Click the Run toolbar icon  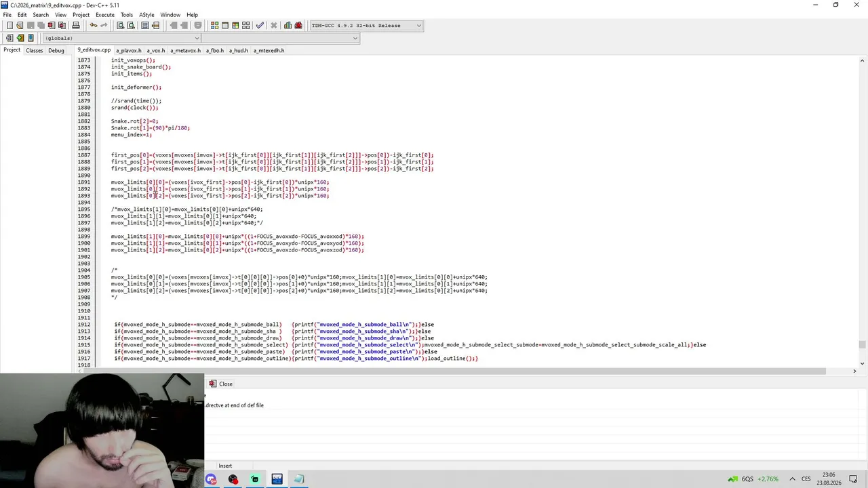[x=225, y=26]
